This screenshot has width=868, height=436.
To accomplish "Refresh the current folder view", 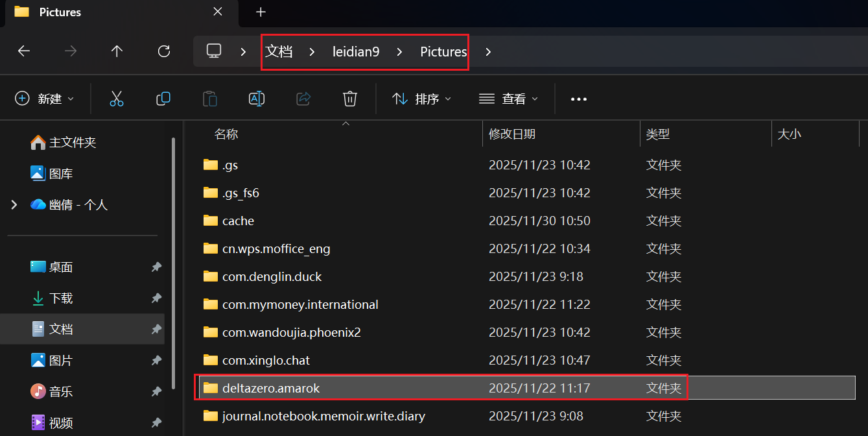I will click(164, 51).
